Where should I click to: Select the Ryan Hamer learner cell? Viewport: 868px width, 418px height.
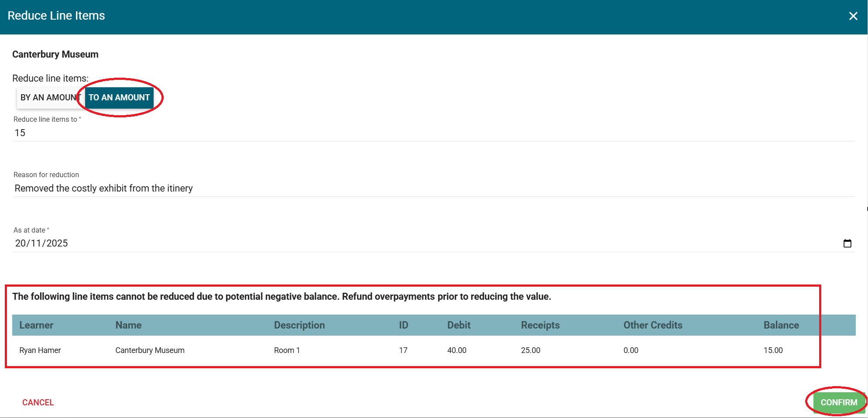[40, 350]
